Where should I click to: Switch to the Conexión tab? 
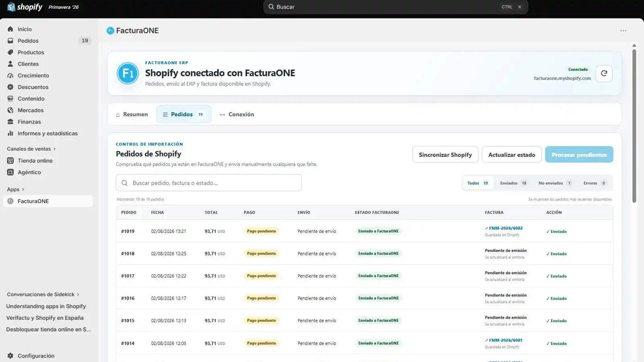237,114
